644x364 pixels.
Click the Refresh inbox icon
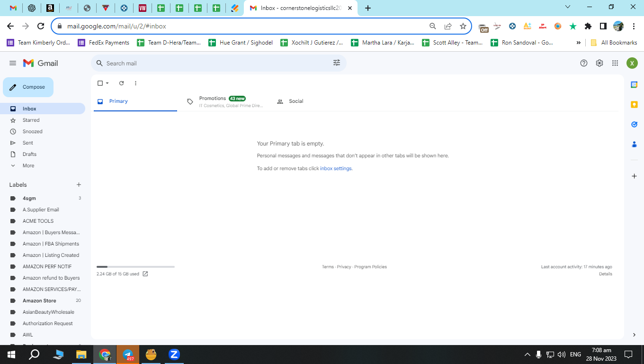(x=121, y=83)
